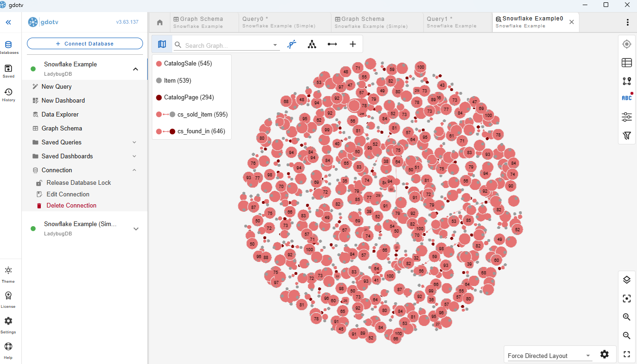Open the Theme settings

(x=8, y=274)
